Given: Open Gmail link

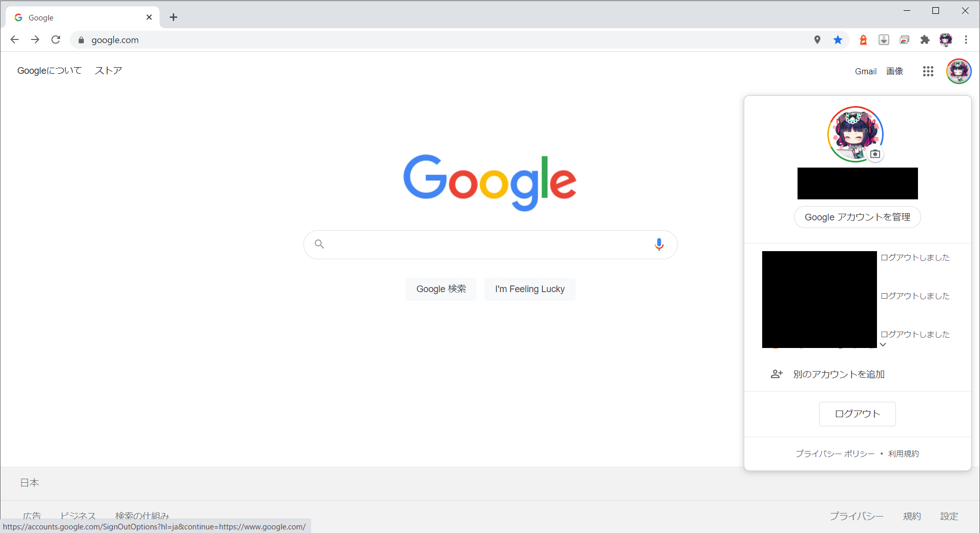Looking at the screenshot, I should (865, 71).
